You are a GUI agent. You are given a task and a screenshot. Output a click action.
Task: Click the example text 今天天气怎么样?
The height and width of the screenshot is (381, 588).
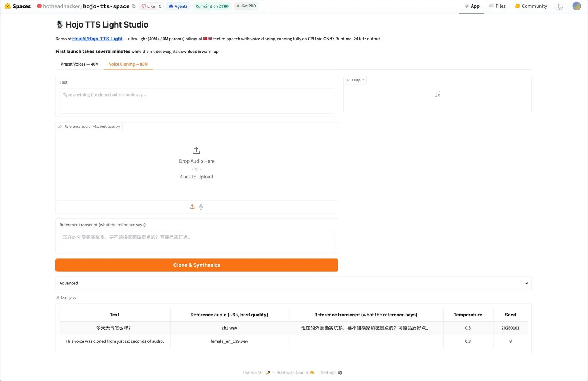114,328
